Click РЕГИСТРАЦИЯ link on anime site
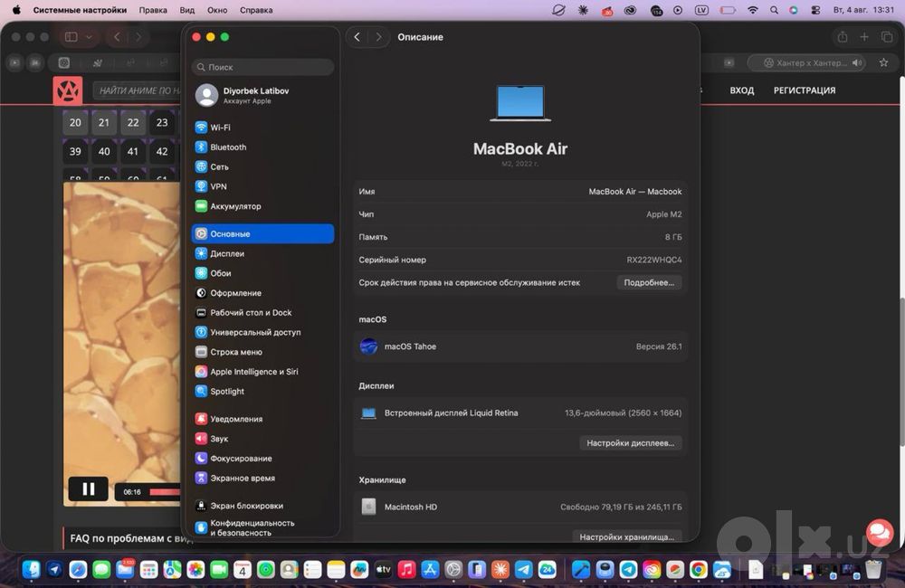Viewport: 905px width, 588px height. 805,90
